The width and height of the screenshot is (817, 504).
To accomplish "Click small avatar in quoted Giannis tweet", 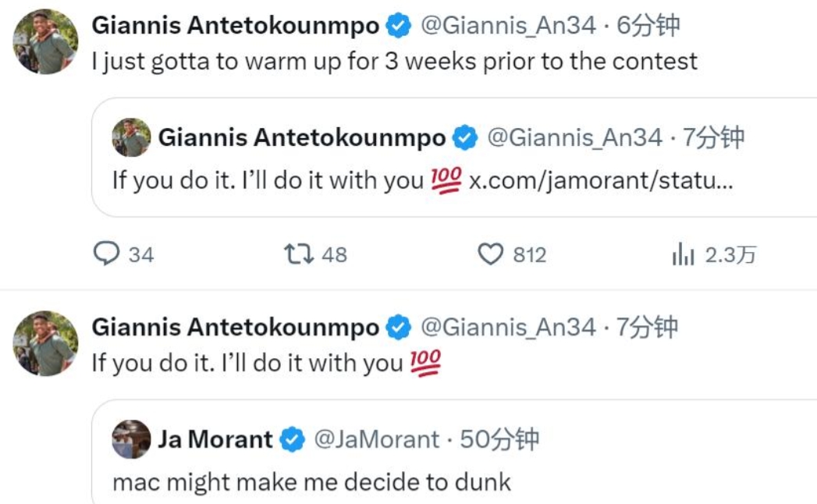I will [131, 138].
